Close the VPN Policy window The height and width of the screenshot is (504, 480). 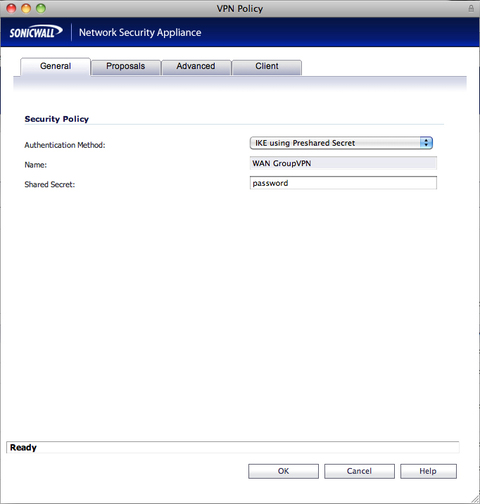[11, 8]
